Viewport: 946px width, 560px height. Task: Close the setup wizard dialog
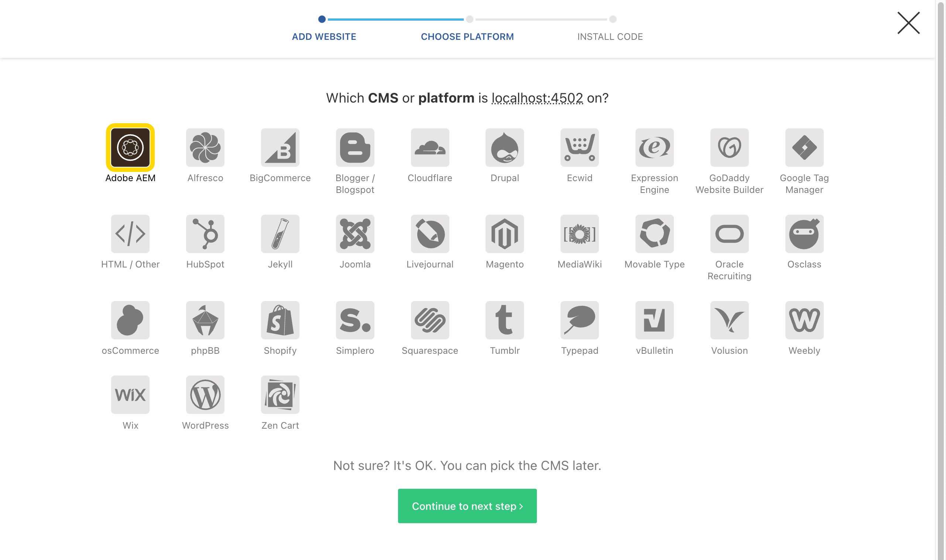point(908,23)
